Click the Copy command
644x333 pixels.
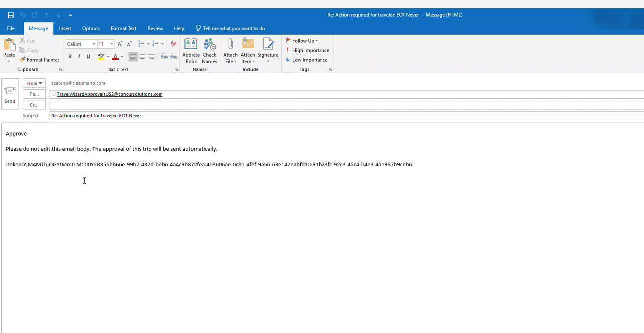(29, 50)
